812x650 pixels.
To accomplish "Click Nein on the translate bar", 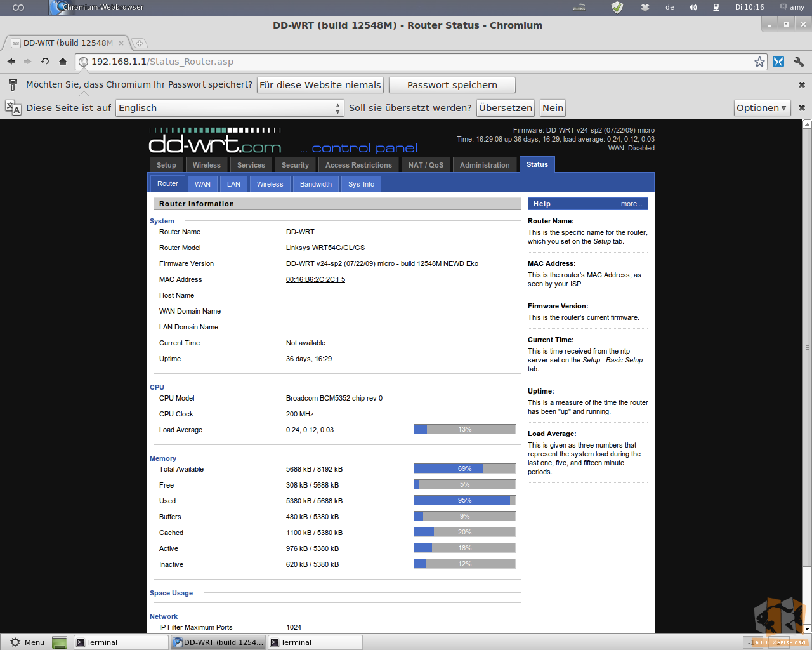I will tap(553, 108).
